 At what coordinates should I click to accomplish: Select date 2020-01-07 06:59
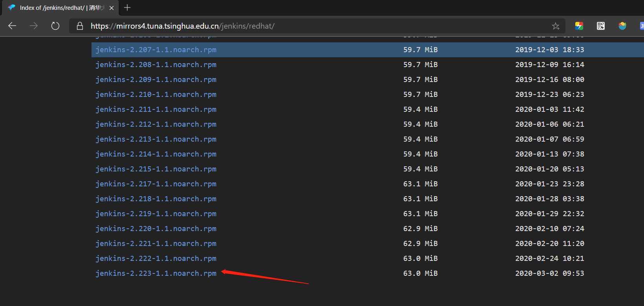coord(550,139)
